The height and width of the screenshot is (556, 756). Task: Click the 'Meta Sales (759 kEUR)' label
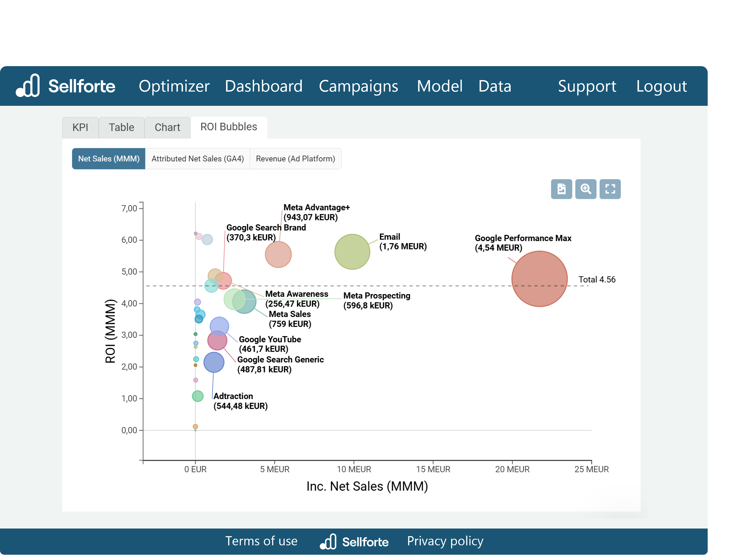coord(290,319)
